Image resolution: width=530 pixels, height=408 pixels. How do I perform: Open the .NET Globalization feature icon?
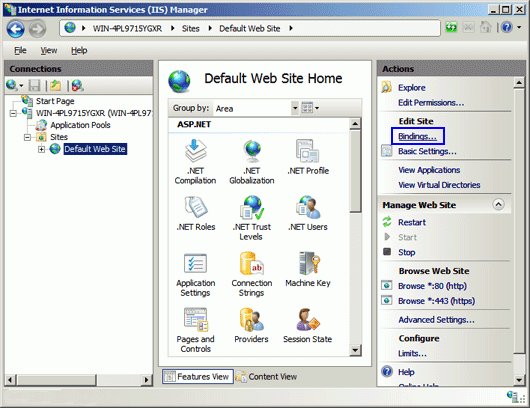252,162
